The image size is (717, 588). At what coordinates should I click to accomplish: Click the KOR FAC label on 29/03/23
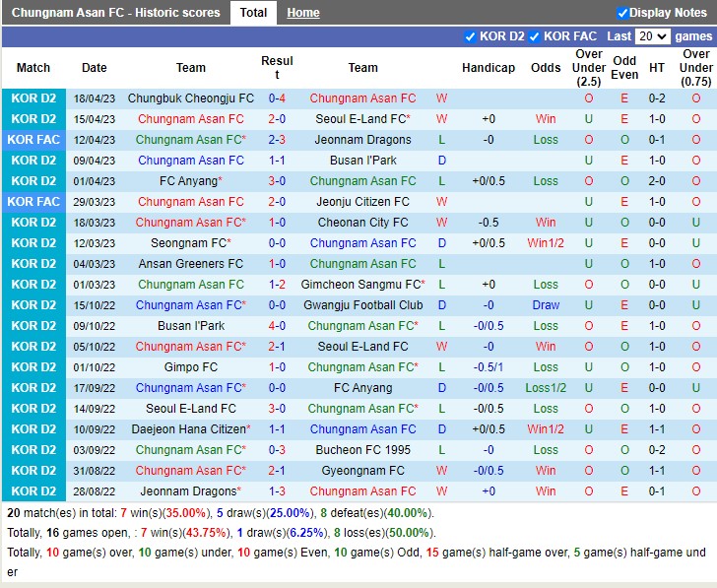point(33,202)
